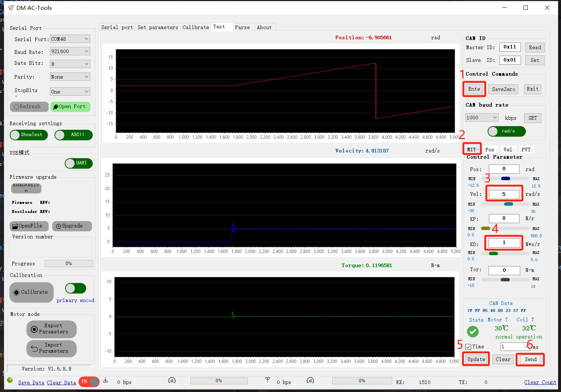Viewport: 561px width, 392px height.
Task: Select the PVT control mode tab
Action: coord(526,150)
